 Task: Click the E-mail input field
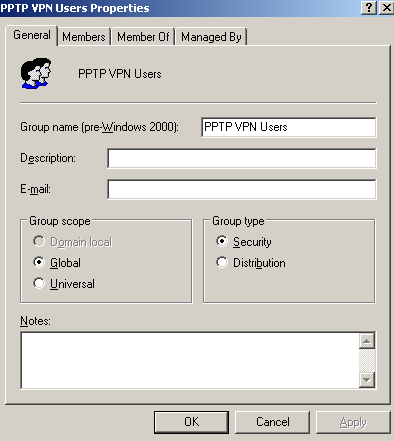click(x=242, y=189)
